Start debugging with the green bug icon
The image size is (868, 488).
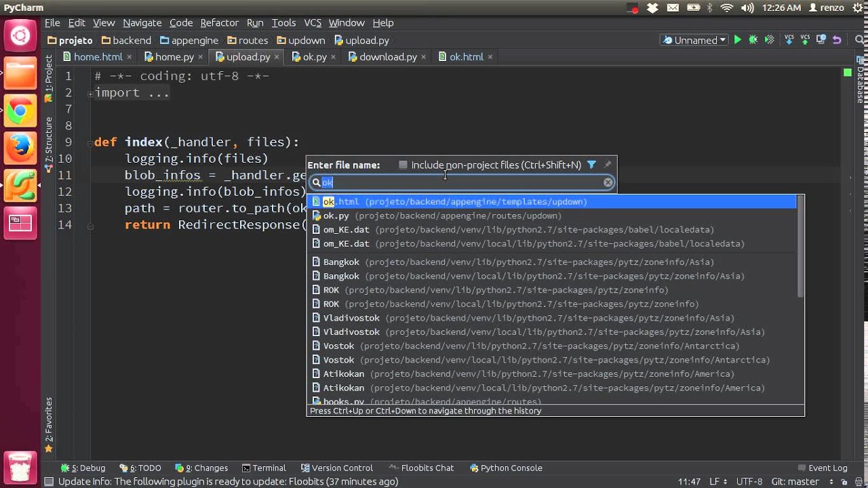753,40
